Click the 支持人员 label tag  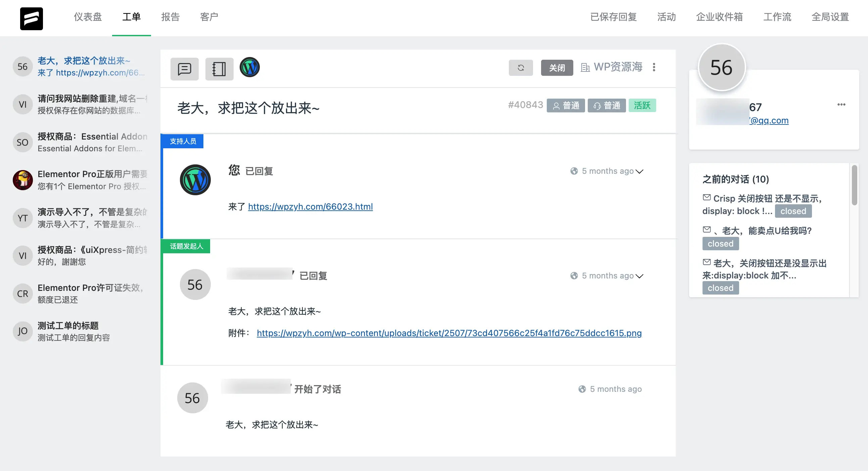pos(183,141)
